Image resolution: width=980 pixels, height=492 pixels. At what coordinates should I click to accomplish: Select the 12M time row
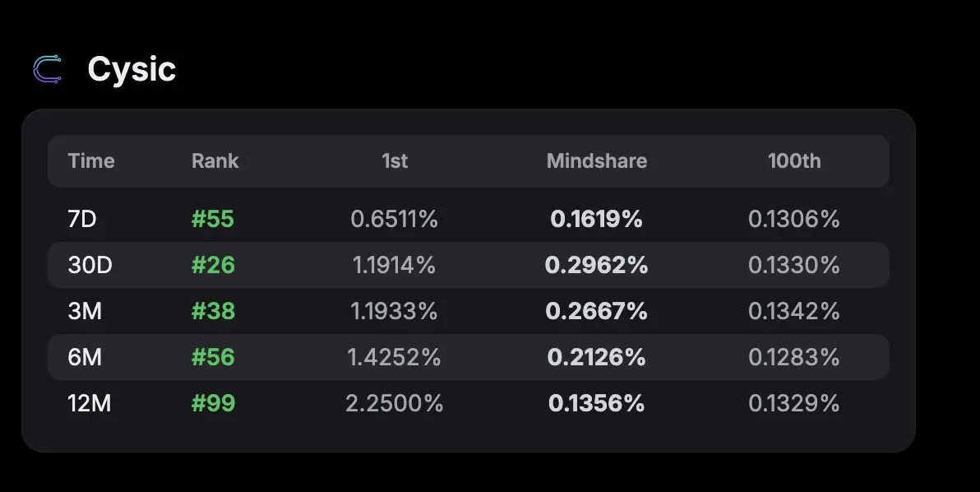tap(469, 403)
